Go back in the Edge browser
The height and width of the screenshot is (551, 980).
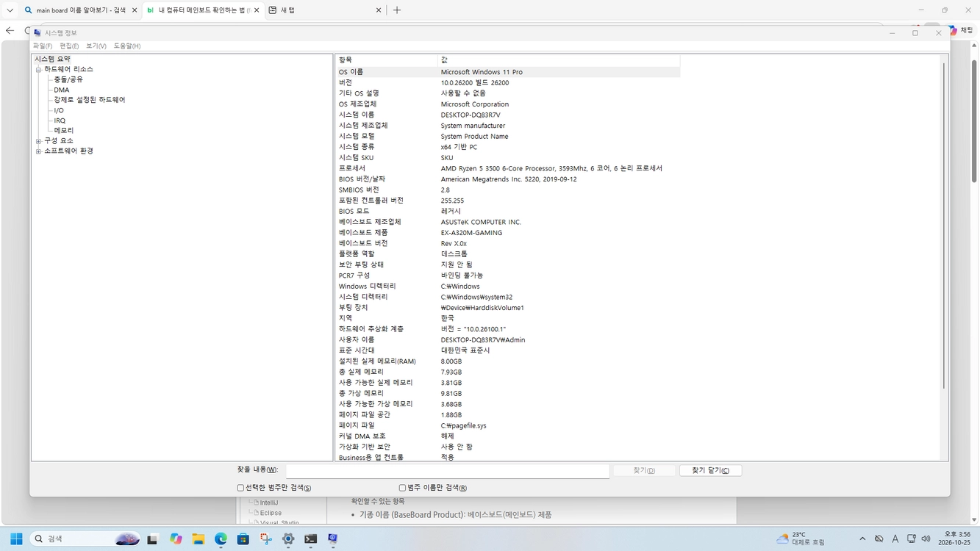pyautogui.click(x=10, y=30)
